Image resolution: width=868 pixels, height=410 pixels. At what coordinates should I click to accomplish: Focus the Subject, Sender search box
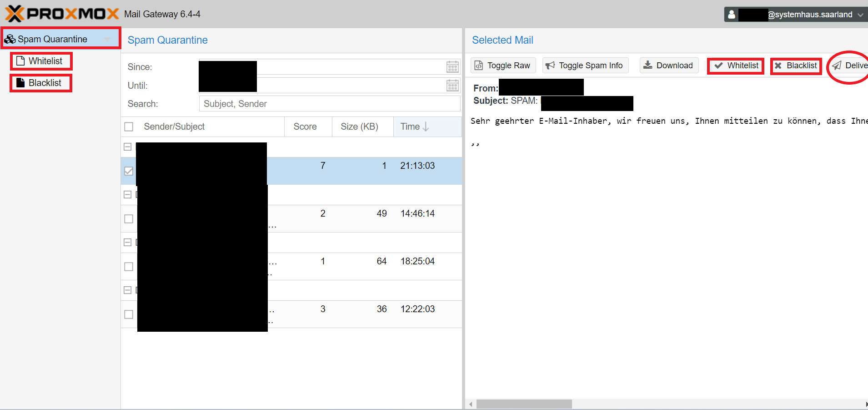330,104
